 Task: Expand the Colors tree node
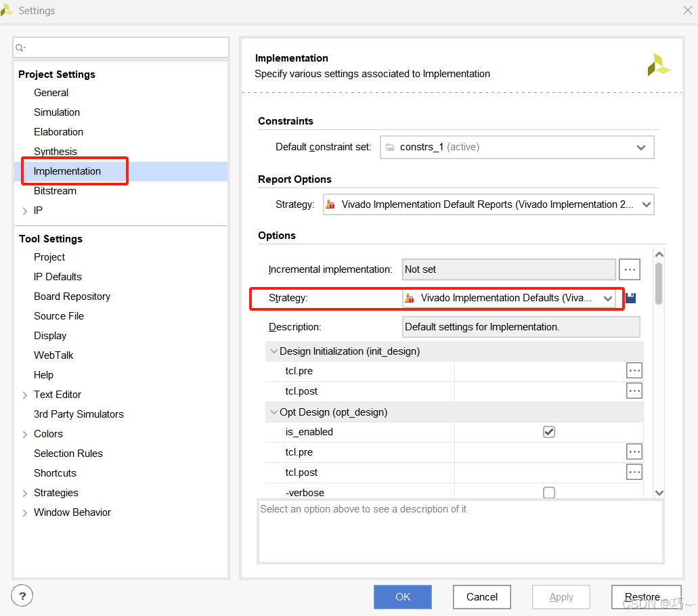tap(25, 434)
